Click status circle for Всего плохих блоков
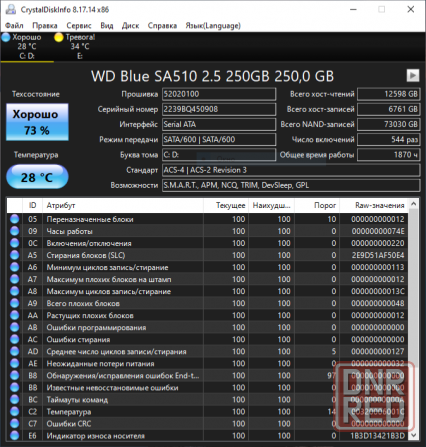The image size is (426, 447). 14,303
